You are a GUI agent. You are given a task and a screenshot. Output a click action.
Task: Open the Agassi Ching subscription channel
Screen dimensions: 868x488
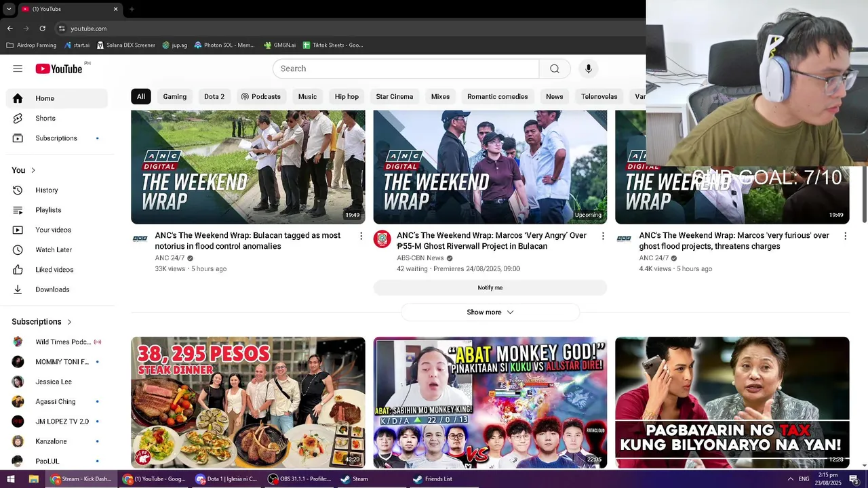tap(57, 402)
